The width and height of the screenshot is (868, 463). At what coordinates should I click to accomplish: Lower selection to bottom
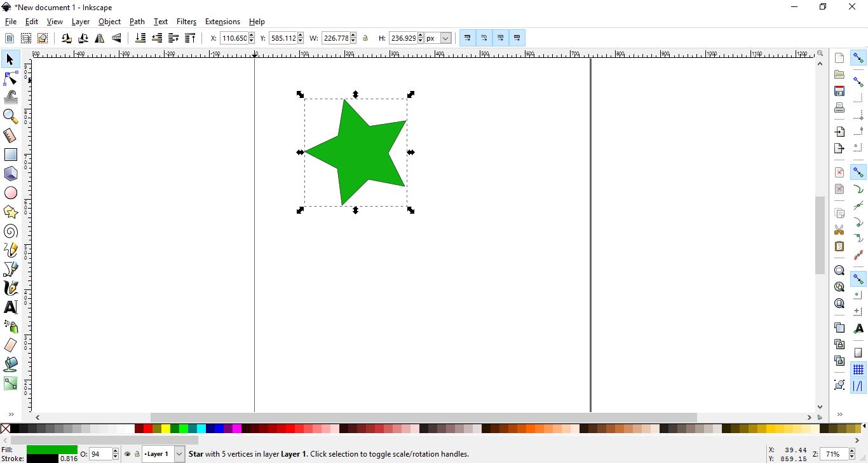(x=140, y=38)
